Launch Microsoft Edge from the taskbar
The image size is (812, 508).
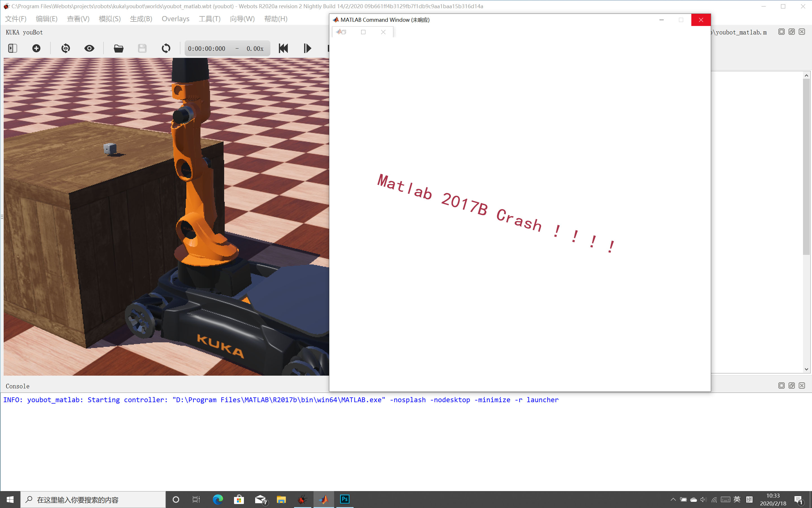218,500
